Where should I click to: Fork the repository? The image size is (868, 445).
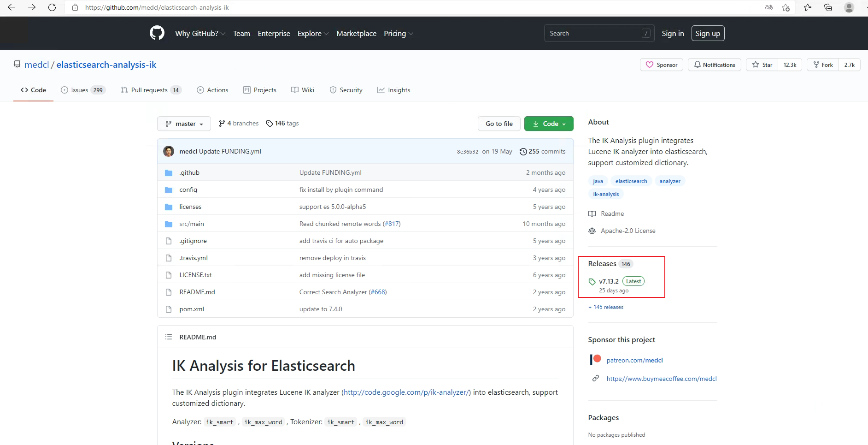point(823,65)
